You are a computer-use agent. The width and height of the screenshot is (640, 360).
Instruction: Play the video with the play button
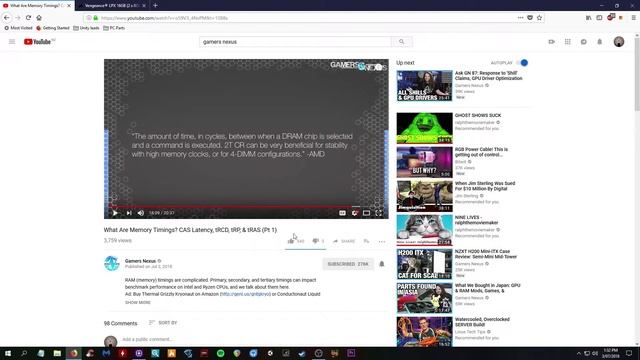coord(115,213)
